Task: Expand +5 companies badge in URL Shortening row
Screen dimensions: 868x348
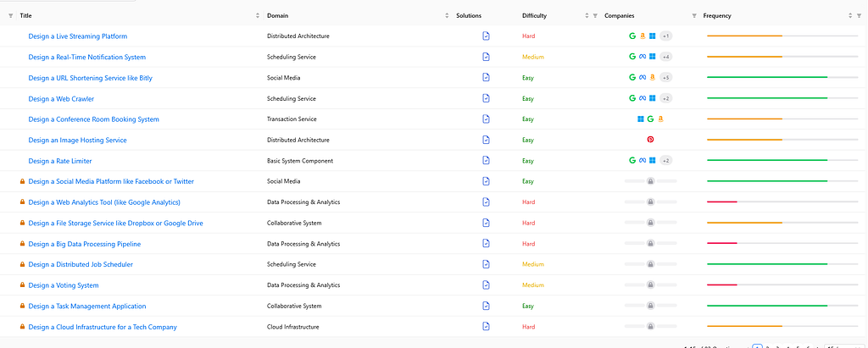Action: tap(666, 77)
